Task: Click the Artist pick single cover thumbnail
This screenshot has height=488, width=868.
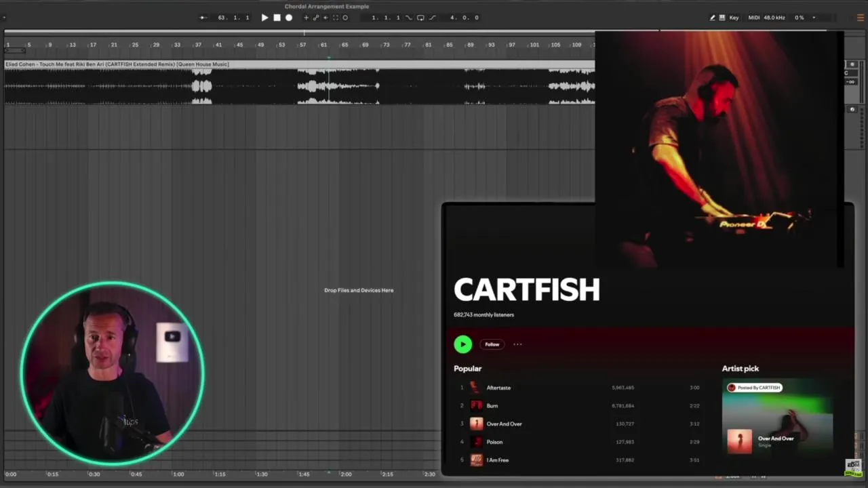Action: click(739, 441)
